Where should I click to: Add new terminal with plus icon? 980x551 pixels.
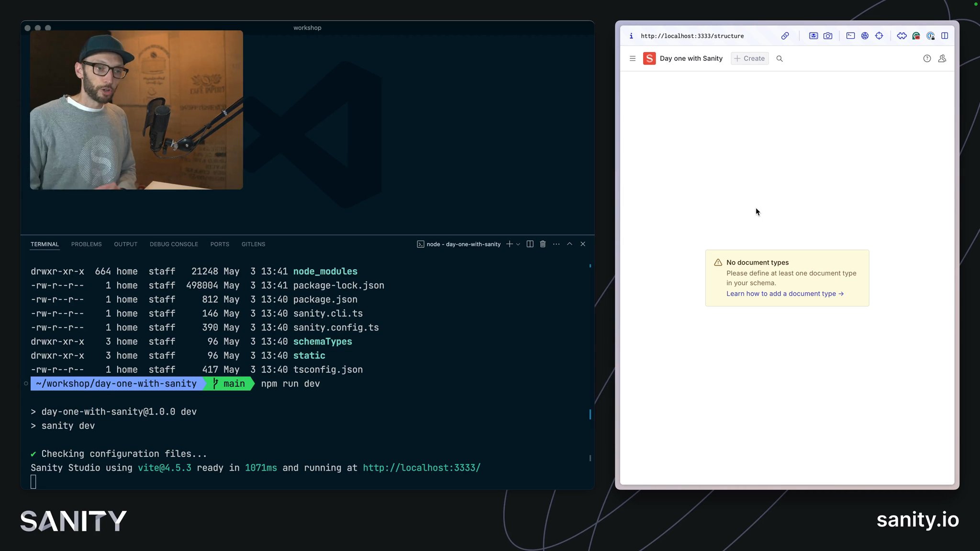point(510,244)
